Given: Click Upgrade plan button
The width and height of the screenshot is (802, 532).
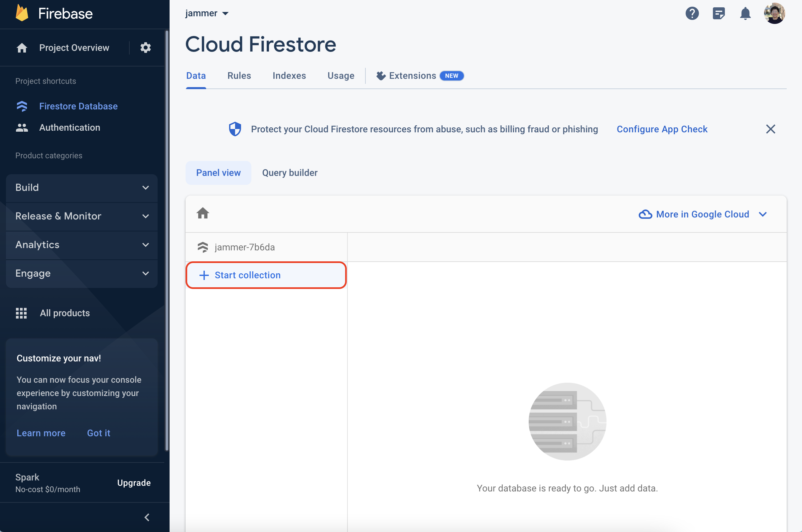Looking at the screenshot, I should coord(134,482).
